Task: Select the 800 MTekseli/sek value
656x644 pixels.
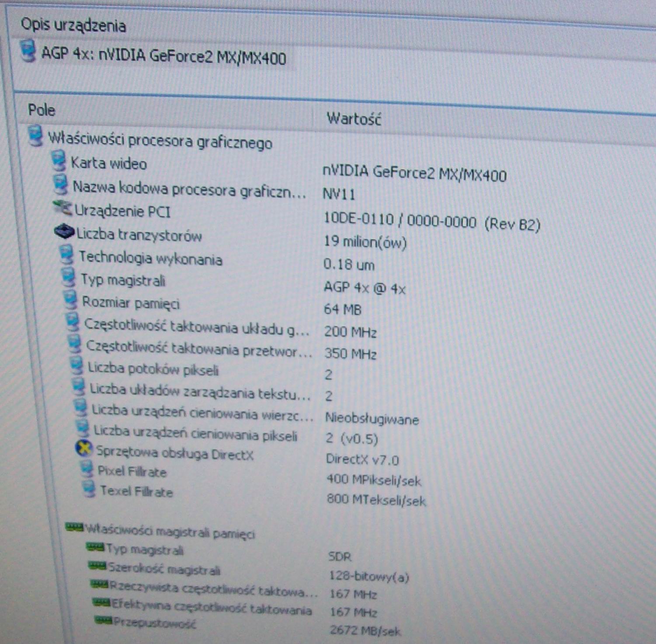Action: click(376, 500)
